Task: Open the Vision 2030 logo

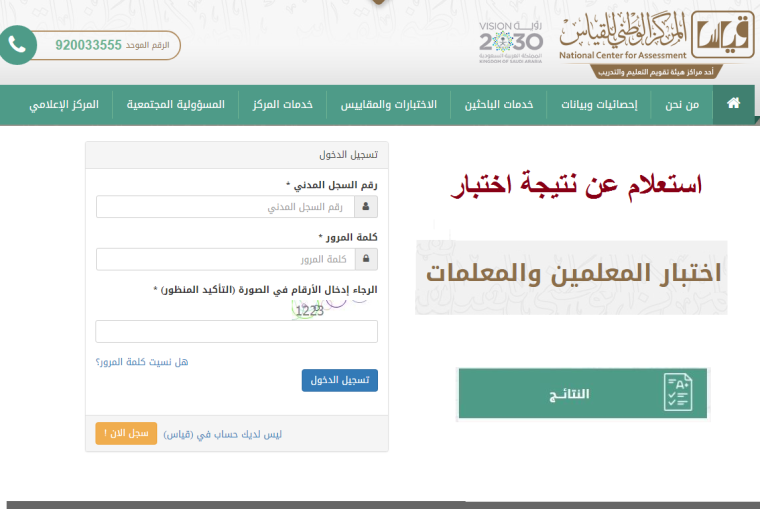Action: pyautogui.click(x=511, y=43)
